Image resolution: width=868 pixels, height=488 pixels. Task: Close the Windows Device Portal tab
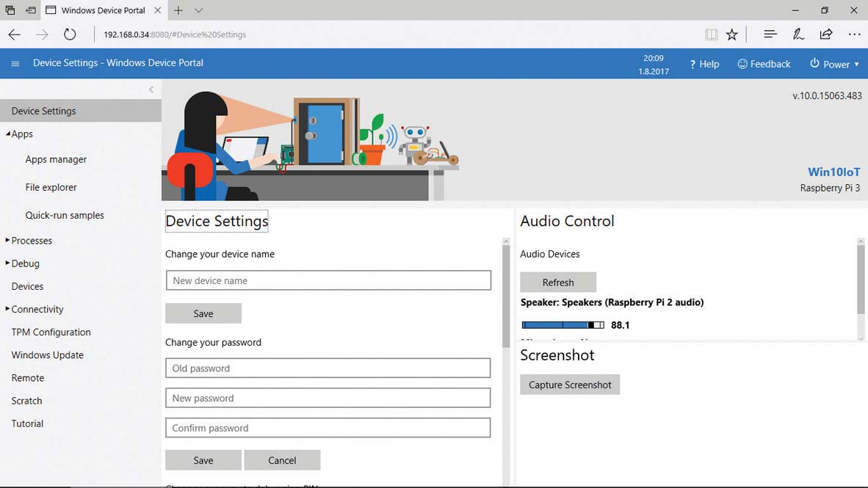pyautogui.click(x=158, y=10)
